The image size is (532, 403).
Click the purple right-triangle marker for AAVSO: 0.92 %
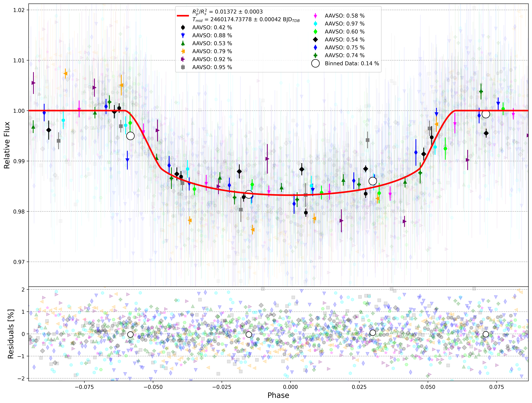point(183,59)
